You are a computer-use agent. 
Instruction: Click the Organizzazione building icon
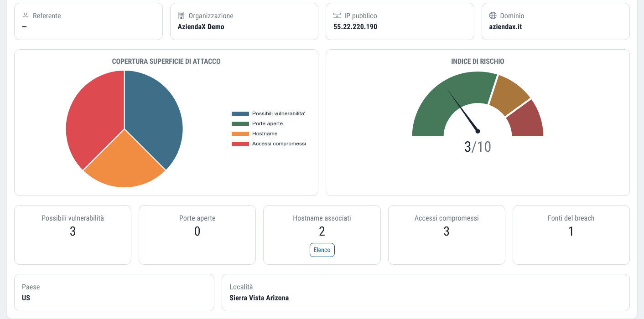pyautogui.click(x=181, y=15)
